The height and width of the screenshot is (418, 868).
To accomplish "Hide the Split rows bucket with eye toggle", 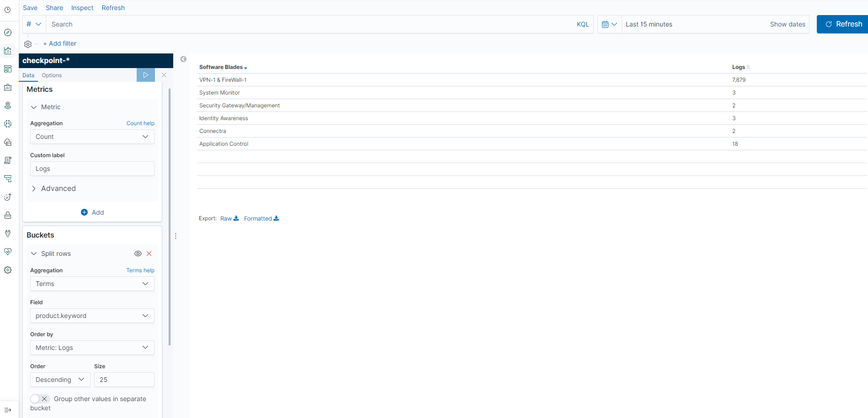I will tap(138, 254).
